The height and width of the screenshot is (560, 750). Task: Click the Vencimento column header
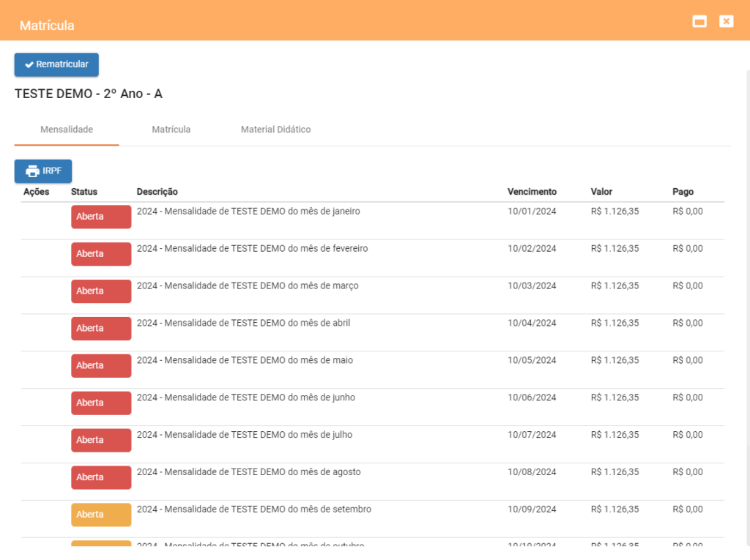pyautogui.click(x=532, y=192)
